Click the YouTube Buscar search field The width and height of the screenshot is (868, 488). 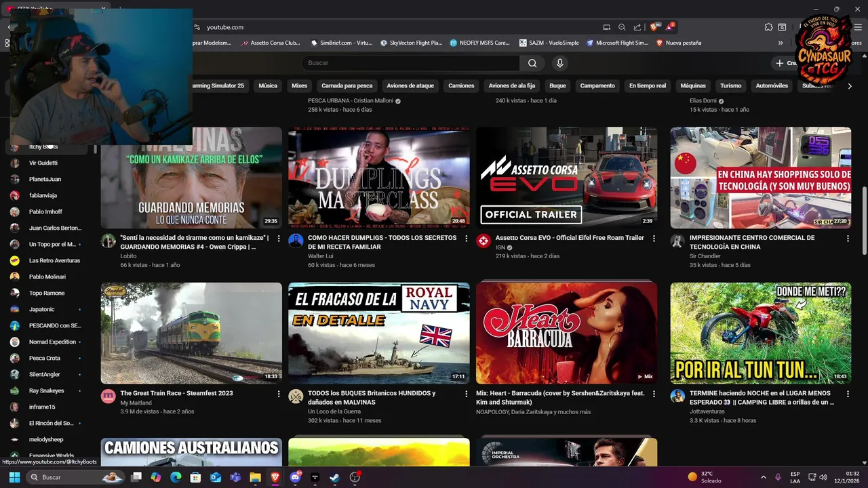click(x=410, y=63)
